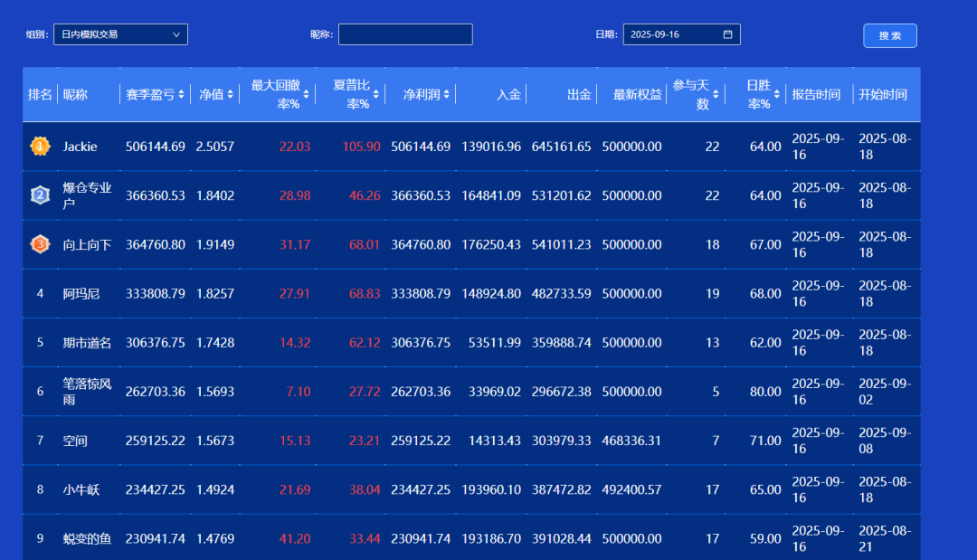Select the nickname 向上向下

(87, 245)
